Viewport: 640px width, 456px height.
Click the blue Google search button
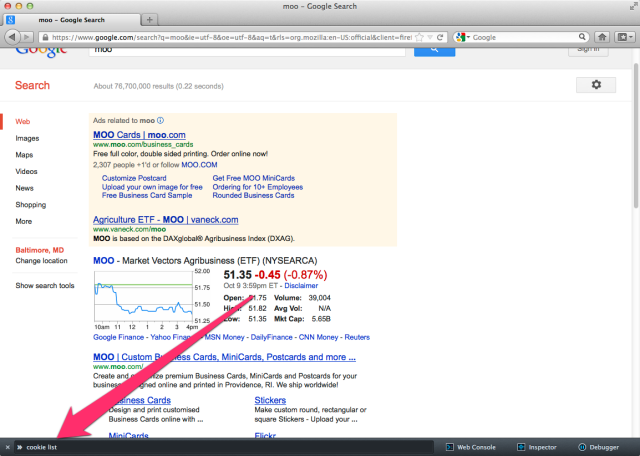434,51
